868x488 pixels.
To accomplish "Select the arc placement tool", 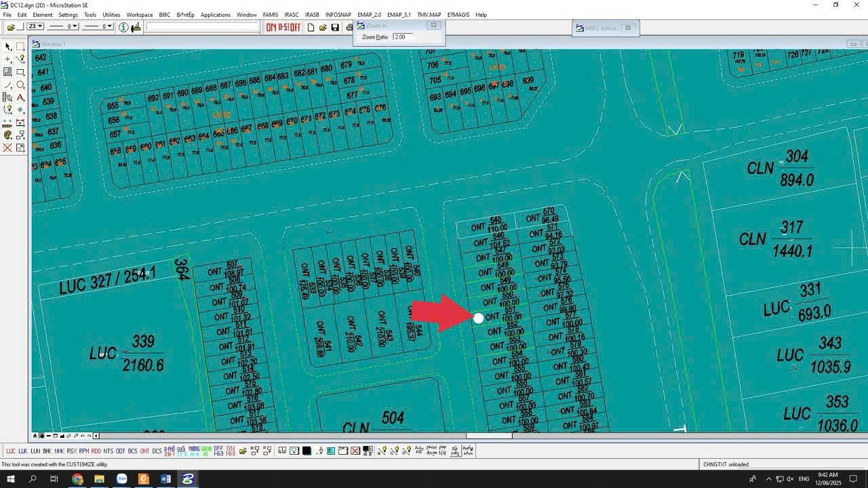I will point(7,85).
